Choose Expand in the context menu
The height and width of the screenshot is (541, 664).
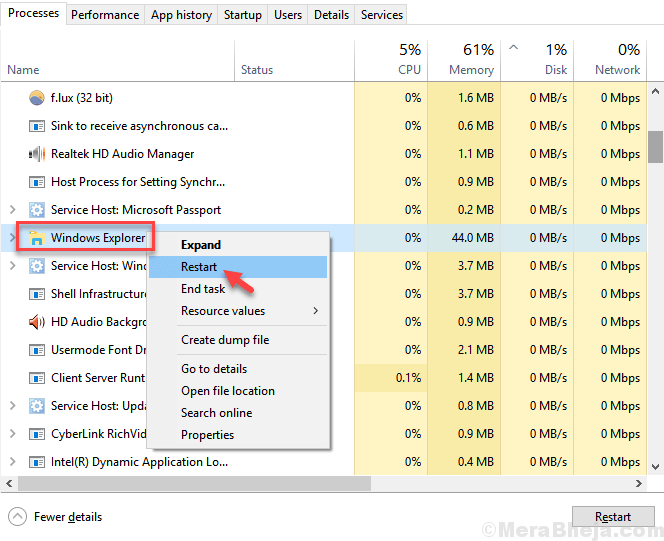pyautogui.click(x=238, y=245)
